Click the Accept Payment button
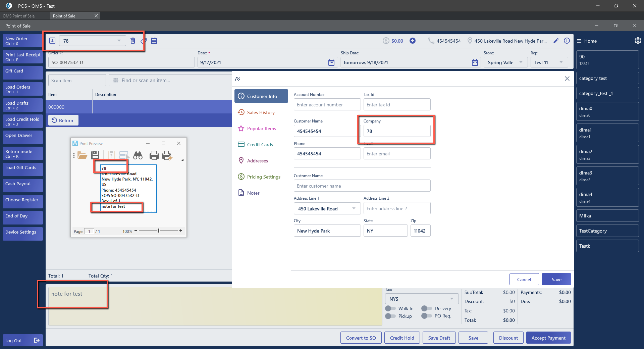The image size is (644, 349). pos(548,338)
